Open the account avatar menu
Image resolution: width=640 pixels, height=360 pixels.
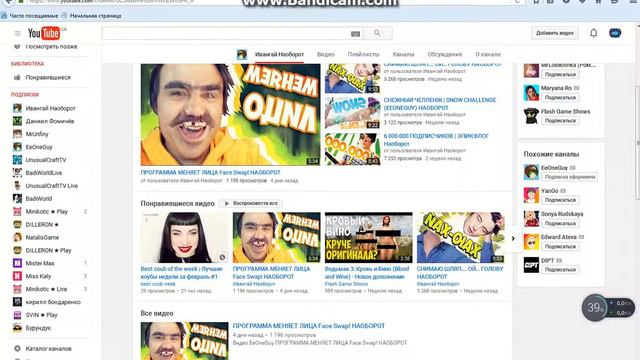[615, 33]
